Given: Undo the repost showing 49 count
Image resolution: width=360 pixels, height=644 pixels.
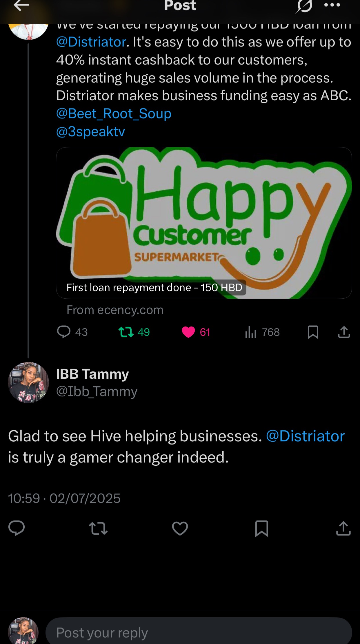Looking at the screenshot, I should (134, 332).
